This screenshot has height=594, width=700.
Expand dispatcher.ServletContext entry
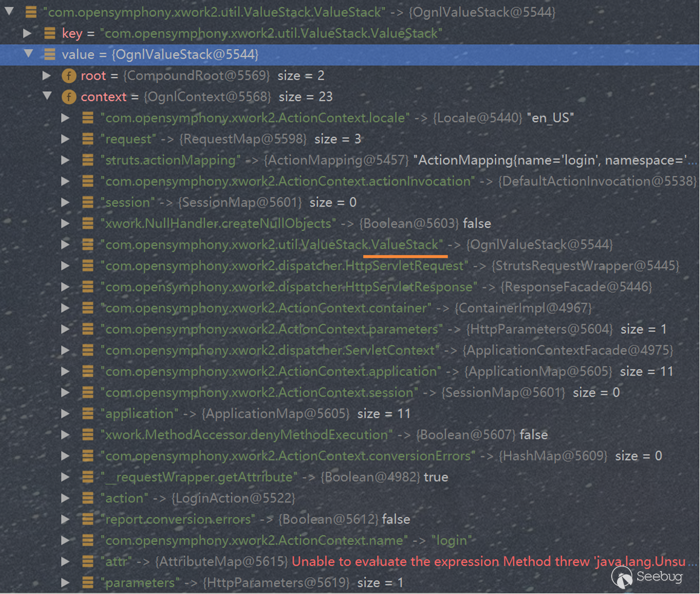pos(65,350)
